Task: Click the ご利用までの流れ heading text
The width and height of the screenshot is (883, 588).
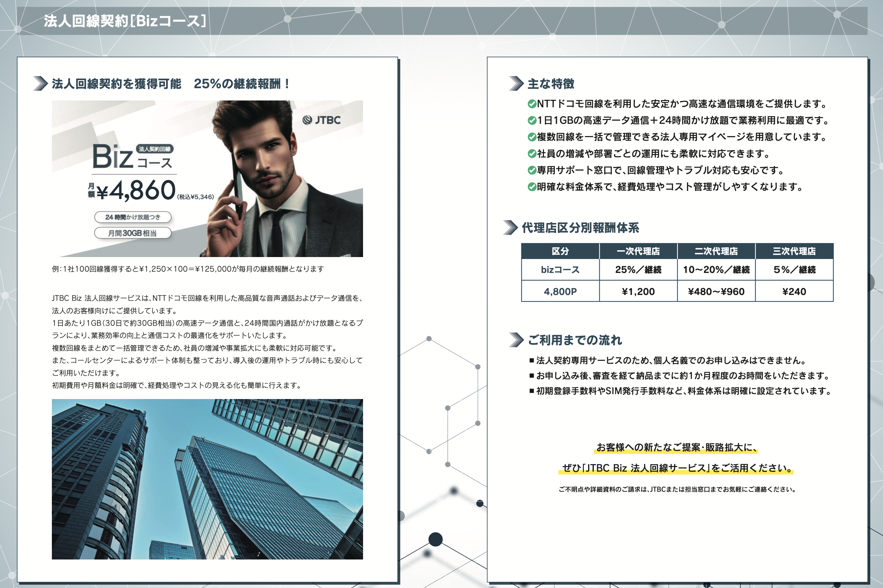Action: (575, 340)
